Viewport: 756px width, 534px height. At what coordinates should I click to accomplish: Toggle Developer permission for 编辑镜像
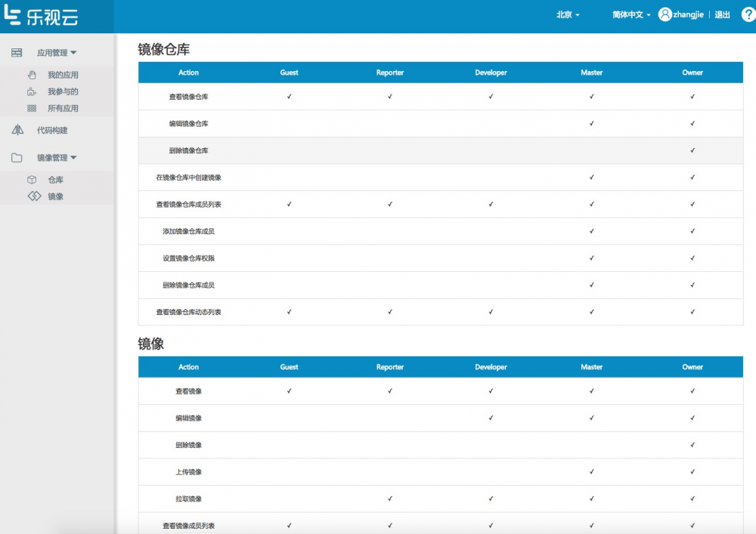491,418
